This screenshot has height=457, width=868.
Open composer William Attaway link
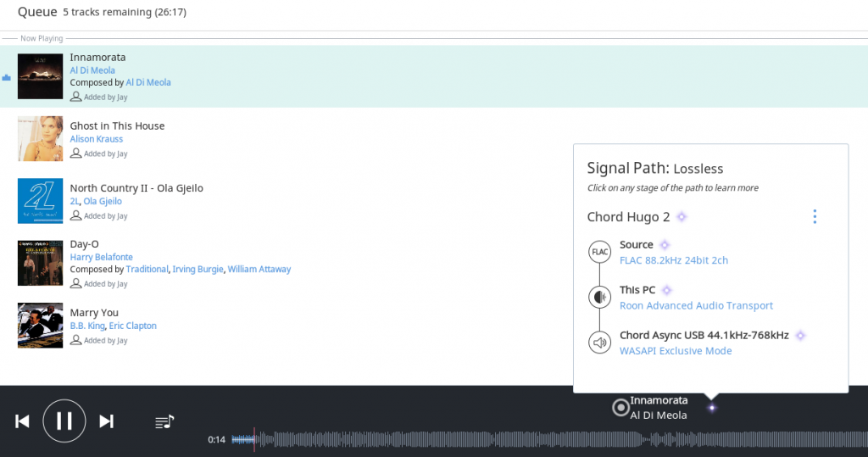[x=259, y=270]
